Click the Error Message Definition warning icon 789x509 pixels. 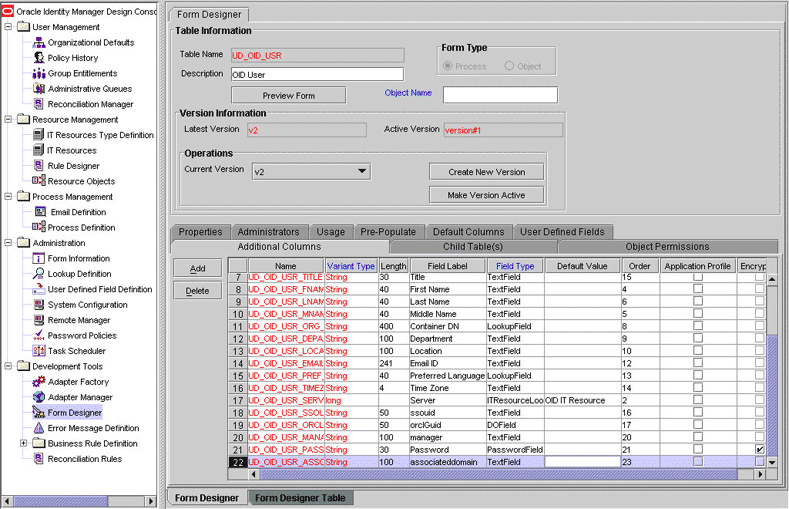click(39, 428)
